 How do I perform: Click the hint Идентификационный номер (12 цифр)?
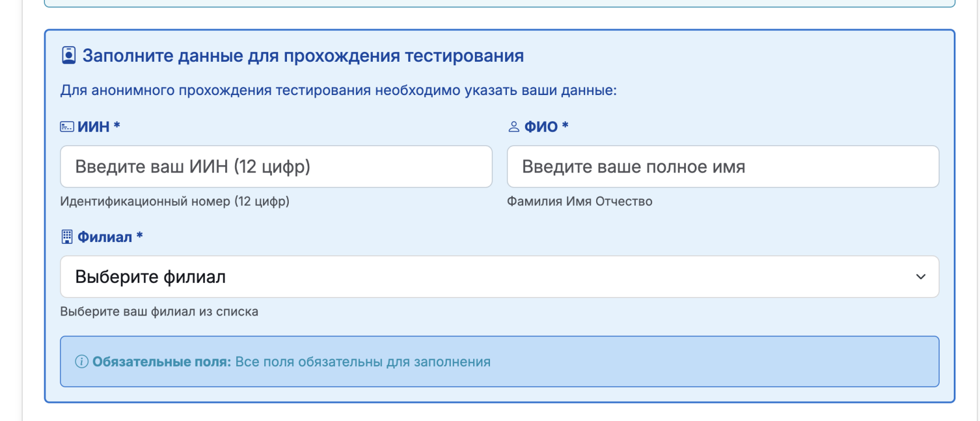(174, 202)
